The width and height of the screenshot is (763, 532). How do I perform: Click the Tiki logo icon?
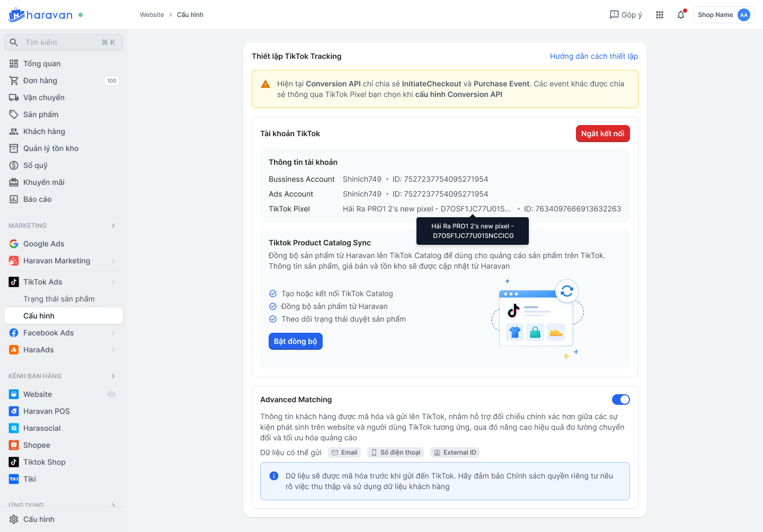point(14,479)
